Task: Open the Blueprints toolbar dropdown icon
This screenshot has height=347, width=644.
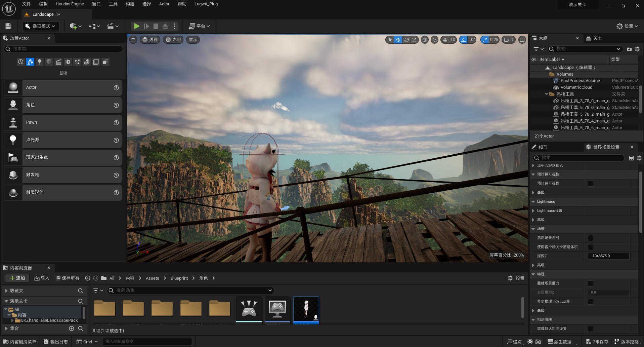Action: [x=94, y=26]
